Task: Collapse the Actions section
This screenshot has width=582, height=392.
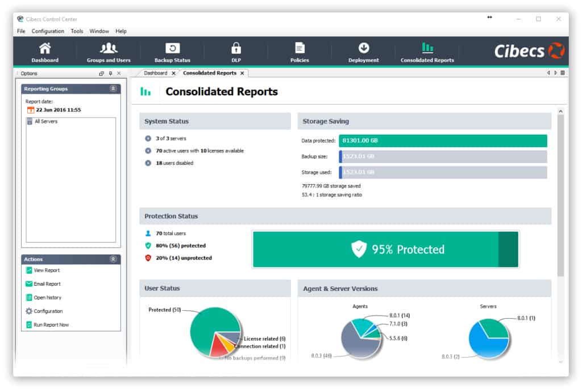Action: click(x=113, y=259)
